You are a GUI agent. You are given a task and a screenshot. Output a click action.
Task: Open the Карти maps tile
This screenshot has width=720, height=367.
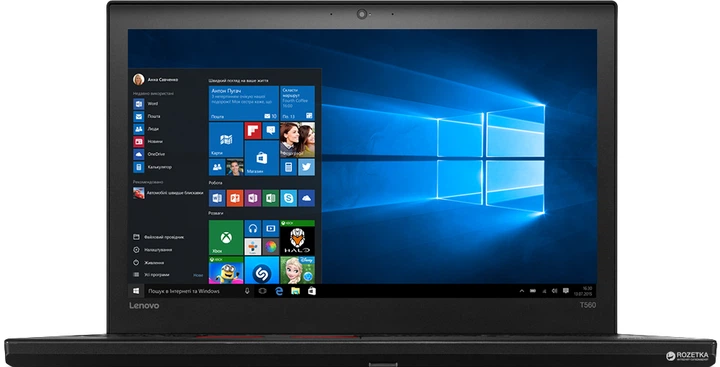226,140
